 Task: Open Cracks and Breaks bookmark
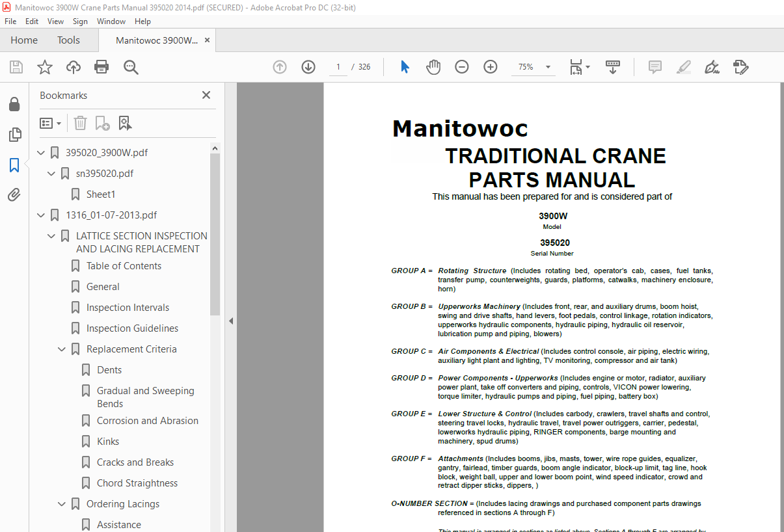135,462
